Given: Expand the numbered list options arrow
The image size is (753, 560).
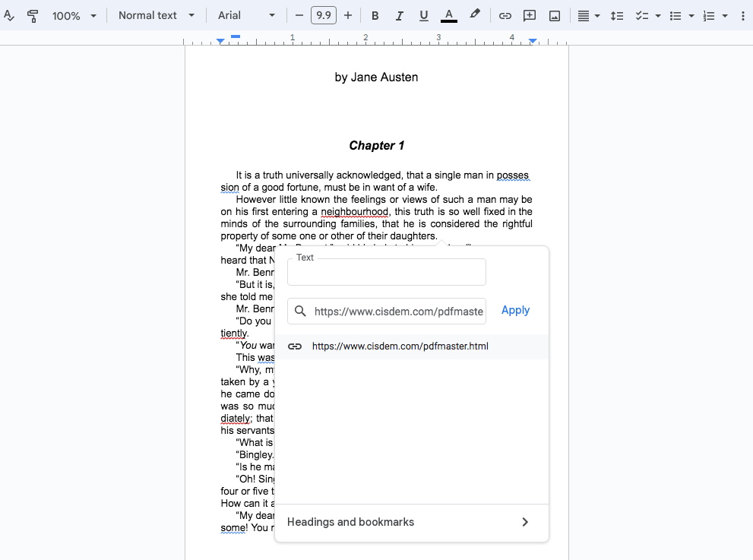Looking at the screenshot, I should coord(725,16).
